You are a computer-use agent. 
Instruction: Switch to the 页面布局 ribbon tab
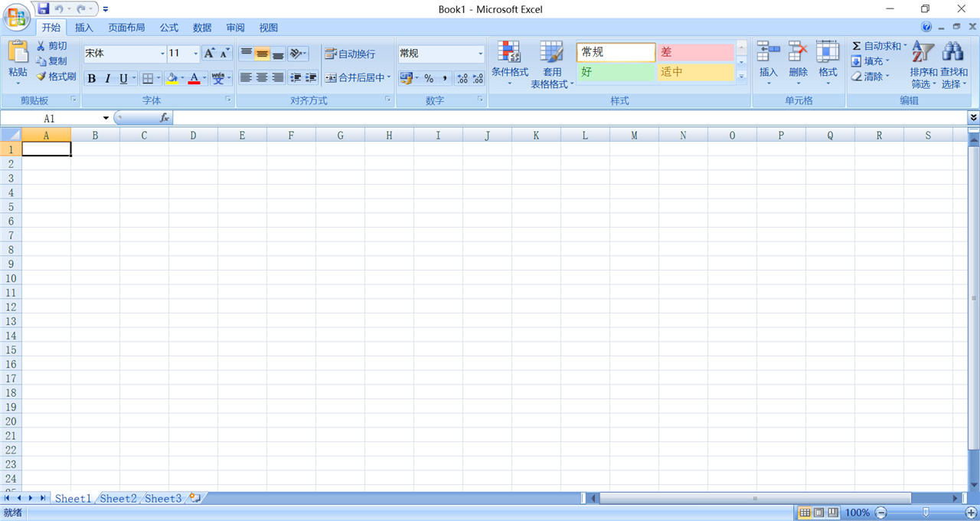pyautogui.click(x=126, y=28)
